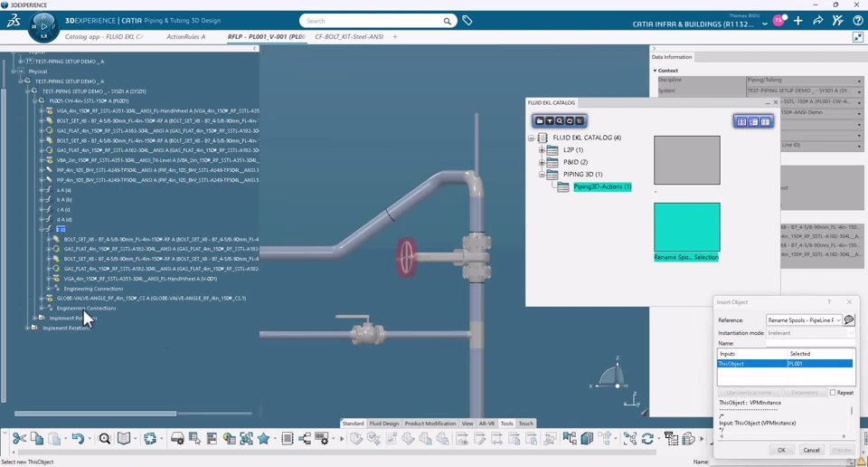Click the search magnifier in the Fluid EKL Catalog toolbar
This screenshot has height=467, width=868.
(x=559, y=120)
